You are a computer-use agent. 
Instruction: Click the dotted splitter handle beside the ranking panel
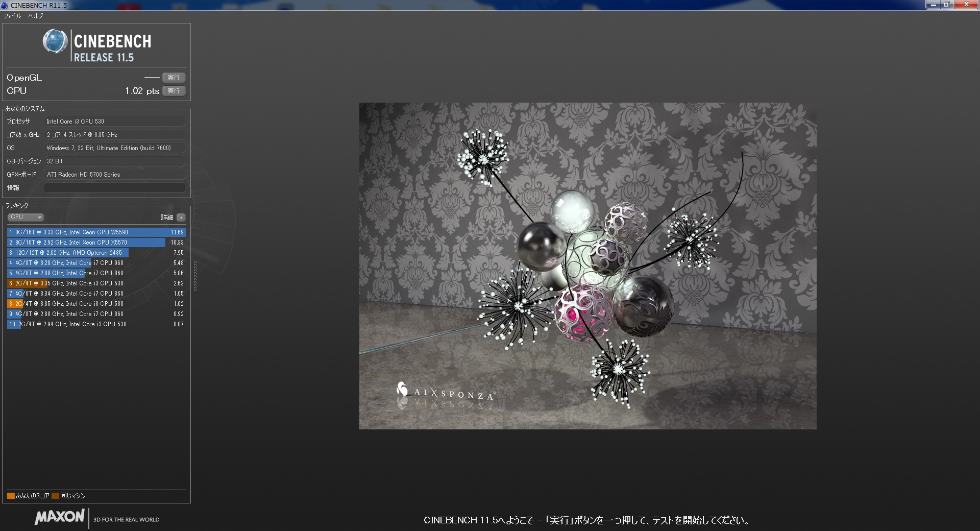tap(195, 276)
